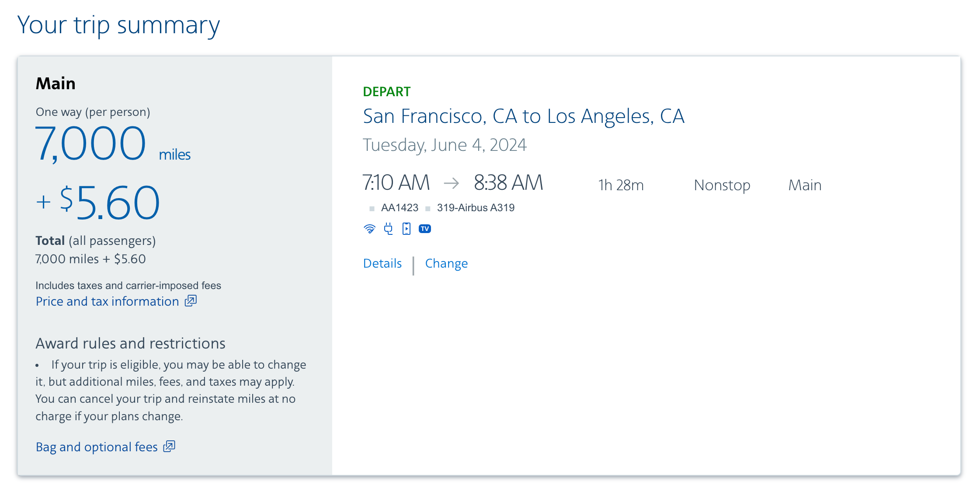
Task: Click the Tuesday, June 4, 2024 date
Action: (x=445, y=145)
